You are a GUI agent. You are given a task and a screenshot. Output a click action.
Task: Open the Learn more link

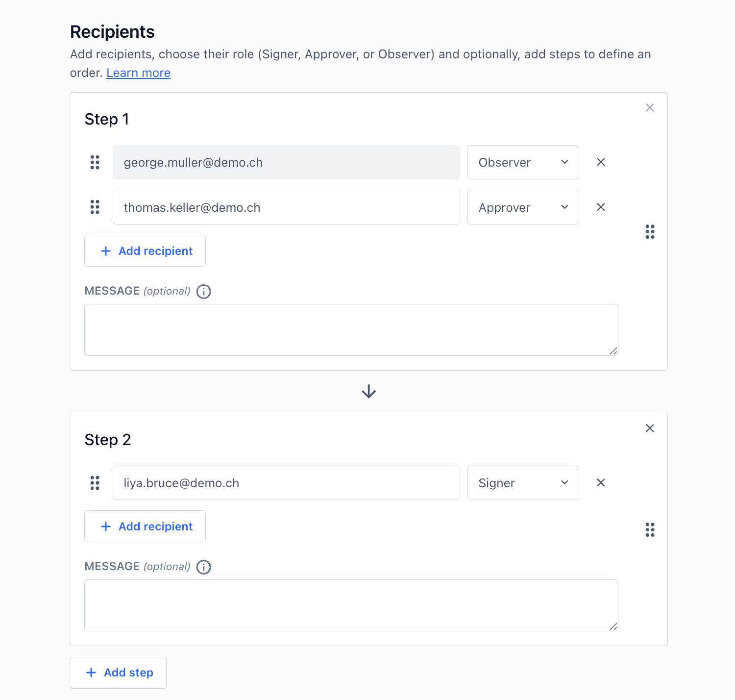click(x=138, y=73)
